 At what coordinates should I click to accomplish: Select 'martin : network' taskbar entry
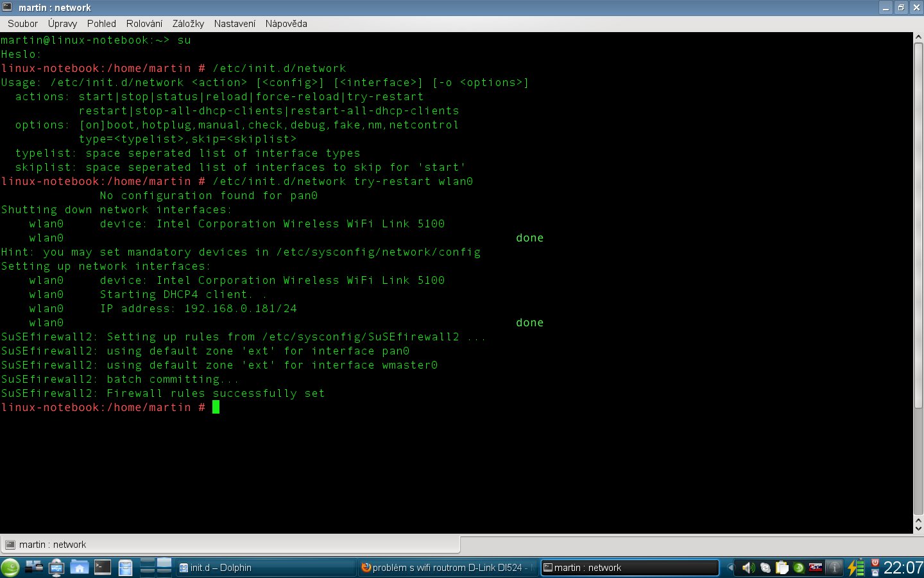point(629,568)
